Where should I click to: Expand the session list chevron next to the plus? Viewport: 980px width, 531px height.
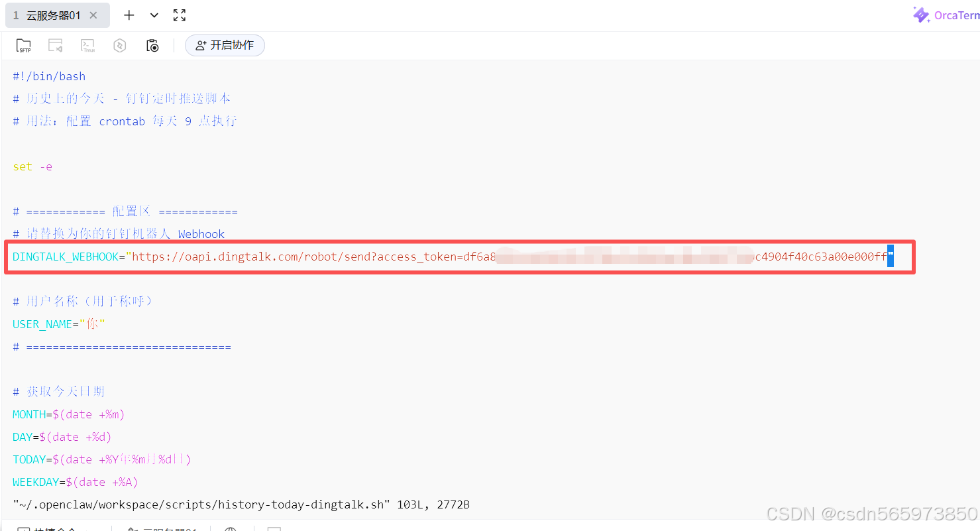click(x=154, y=15)
